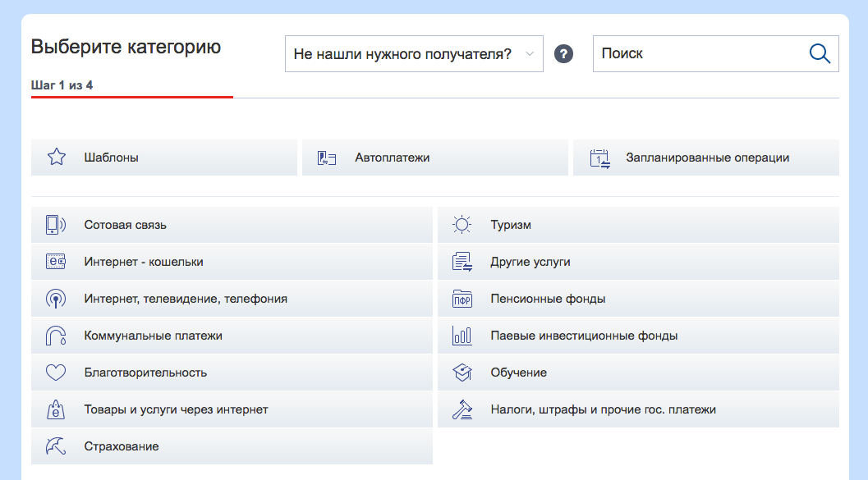868x480 pixels.
Task: Open Паевые инвестиционные фонды category
Action: coord(584,336)
